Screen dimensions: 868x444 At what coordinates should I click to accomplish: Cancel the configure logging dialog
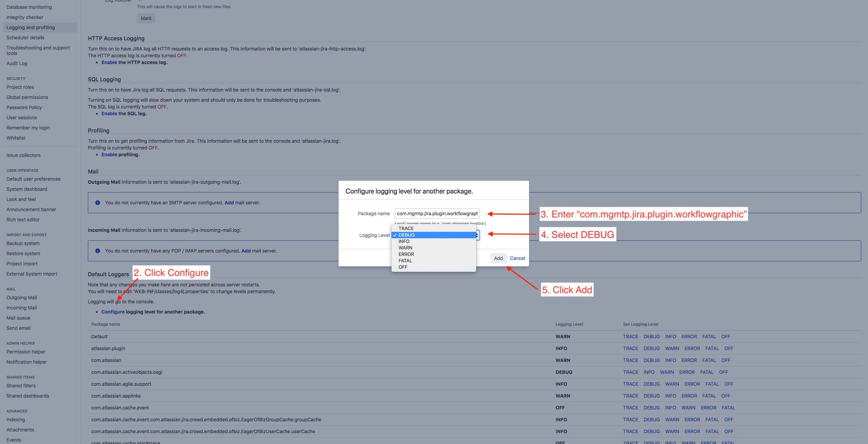tap(517, 258)
